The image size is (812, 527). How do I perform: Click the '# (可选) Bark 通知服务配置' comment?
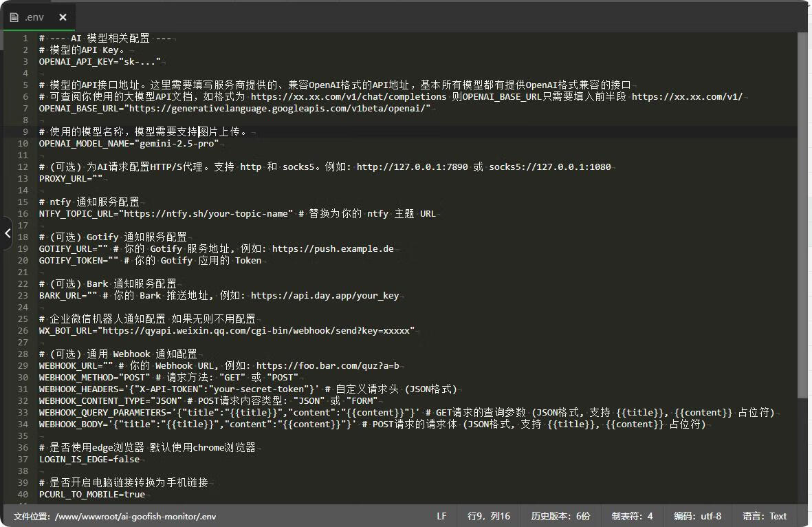pyautogui.click(x=108, y=284)
